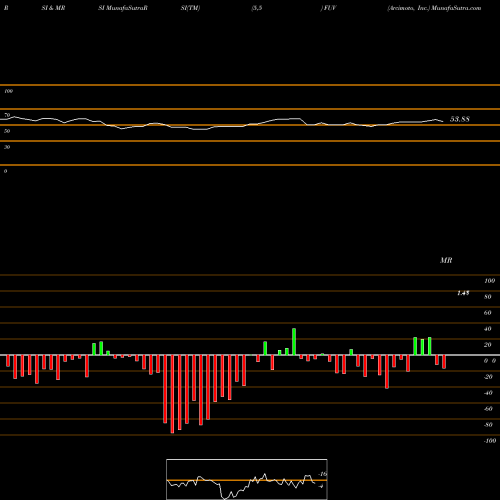Click the MR axis label 80

coord(488,297)
